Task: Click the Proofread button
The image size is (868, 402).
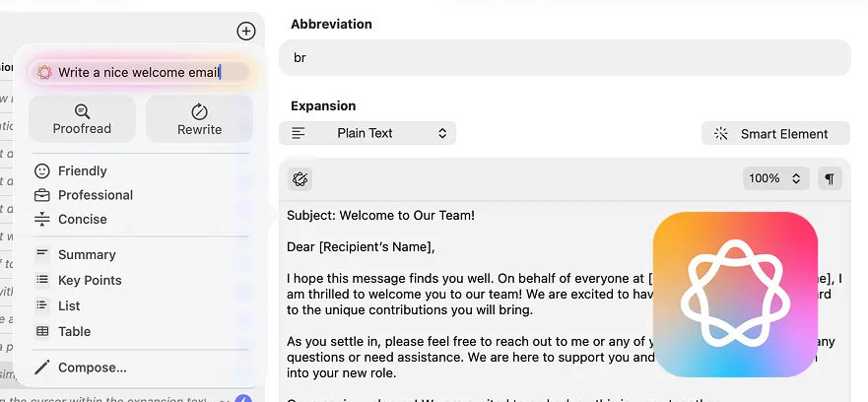Action: click(x=82, y=119)
